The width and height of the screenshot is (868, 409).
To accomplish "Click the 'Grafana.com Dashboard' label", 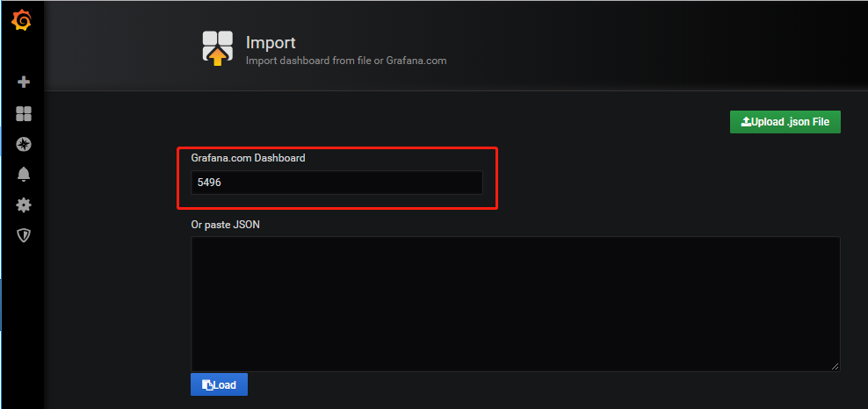I will click(x=248, y=158).
